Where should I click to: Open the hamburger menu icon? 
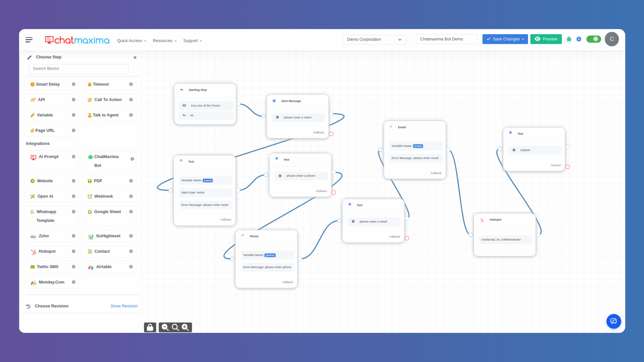click(29, 39)
